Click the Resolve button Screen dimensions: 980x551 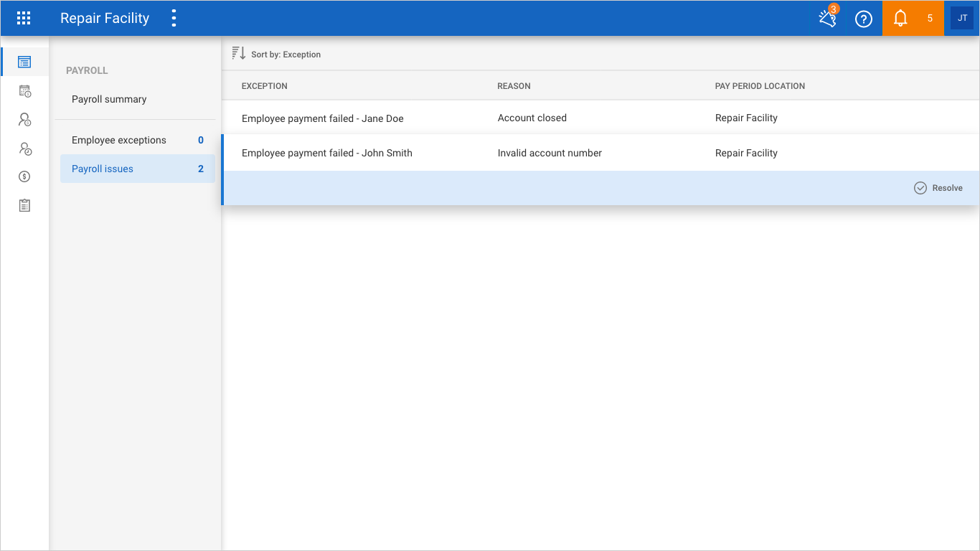point(938,188)
